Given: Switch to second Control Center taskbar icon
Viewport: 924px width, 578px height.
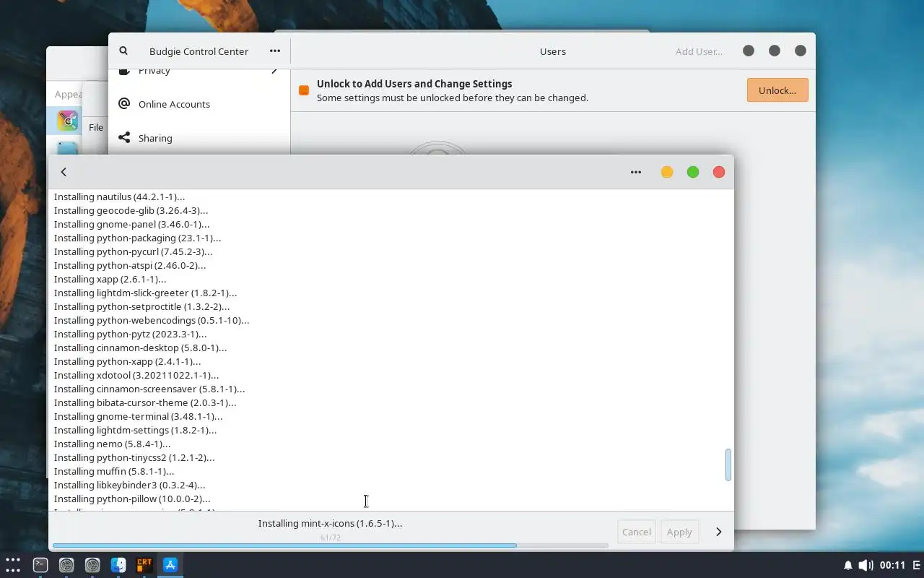Looking at the screenshot, I should 92,565.
